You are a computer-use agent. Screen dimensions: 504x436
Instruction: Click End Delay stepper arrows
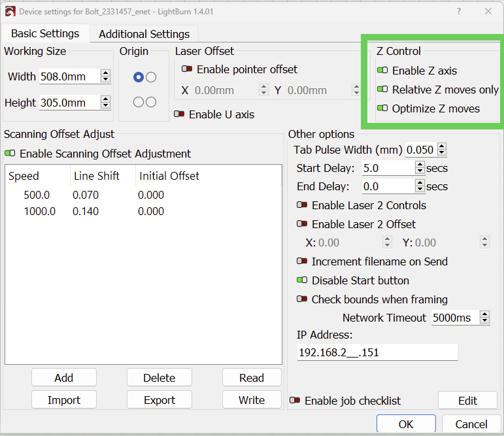[x=420, y=186]
